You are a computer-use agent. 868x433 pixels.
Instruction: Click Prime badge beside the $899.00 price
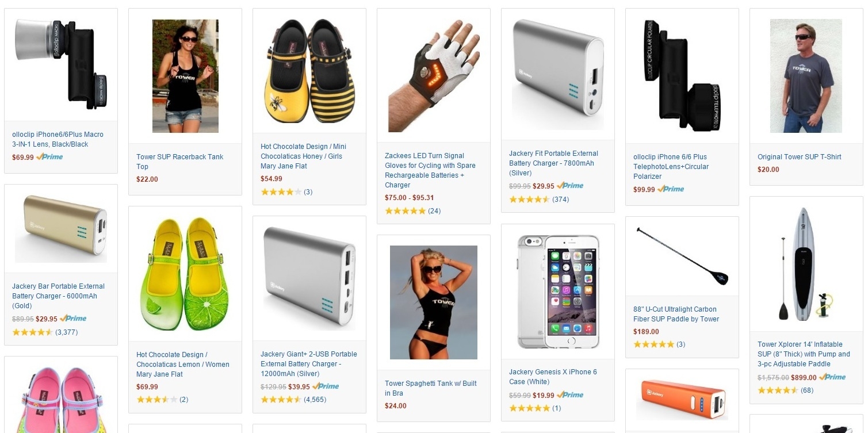click(x=832, y=377)
